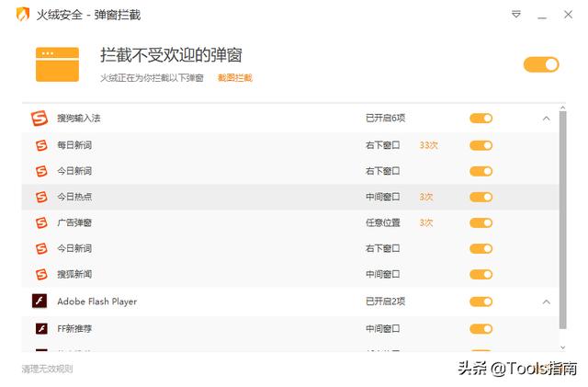Select the 广告弹窗 rule name
Viewport: 588px width, 387px height.
pyautogui.click(x=74, y=222)
